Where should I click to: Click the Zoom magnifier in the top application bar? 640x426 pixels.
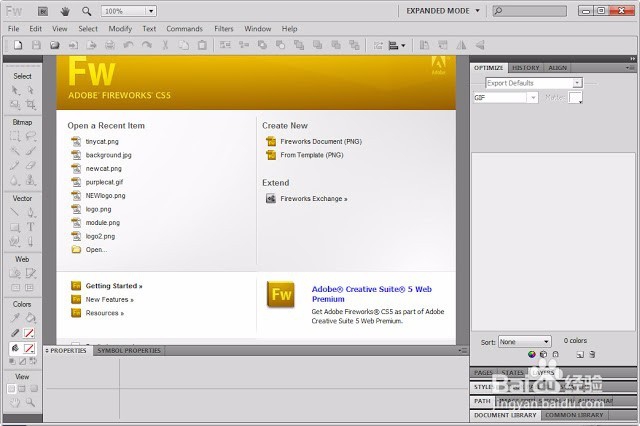pos(87,11)
